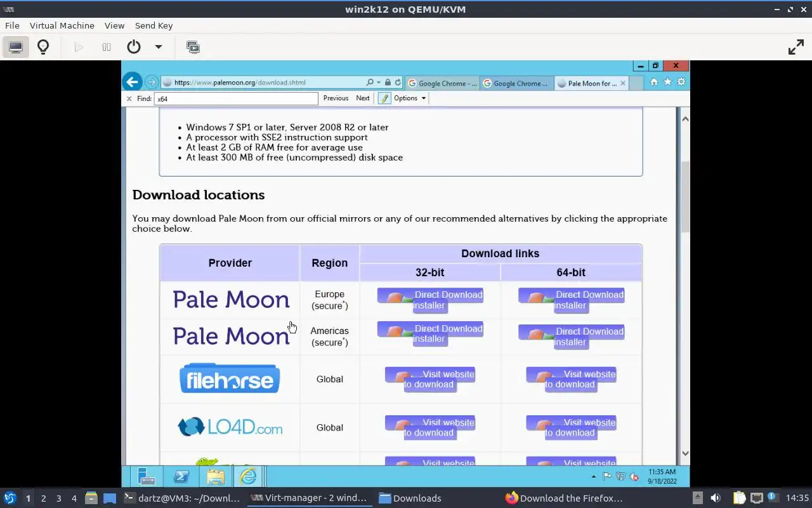Click the Find text input field

point(236,98)
